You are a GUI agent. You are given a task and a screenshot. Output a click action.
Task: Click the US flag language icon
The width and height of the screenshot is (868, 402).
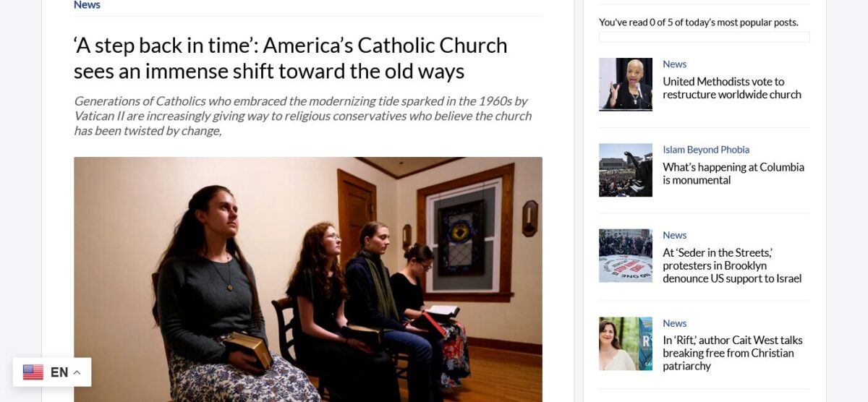[x=33, y=372]
